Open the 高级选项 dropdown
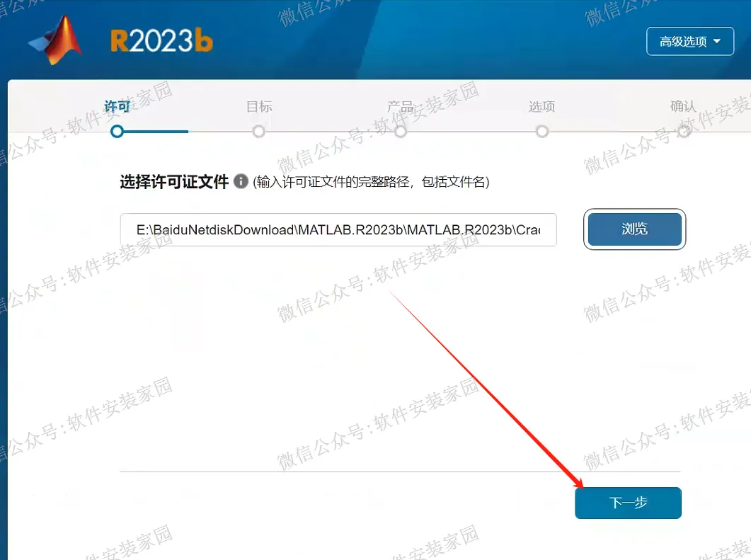The image size is (751, 560). 689,42
